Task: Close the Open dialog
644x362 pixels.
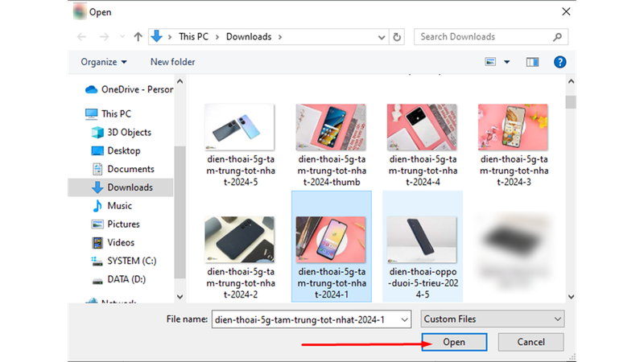Action: click(566, 12)
